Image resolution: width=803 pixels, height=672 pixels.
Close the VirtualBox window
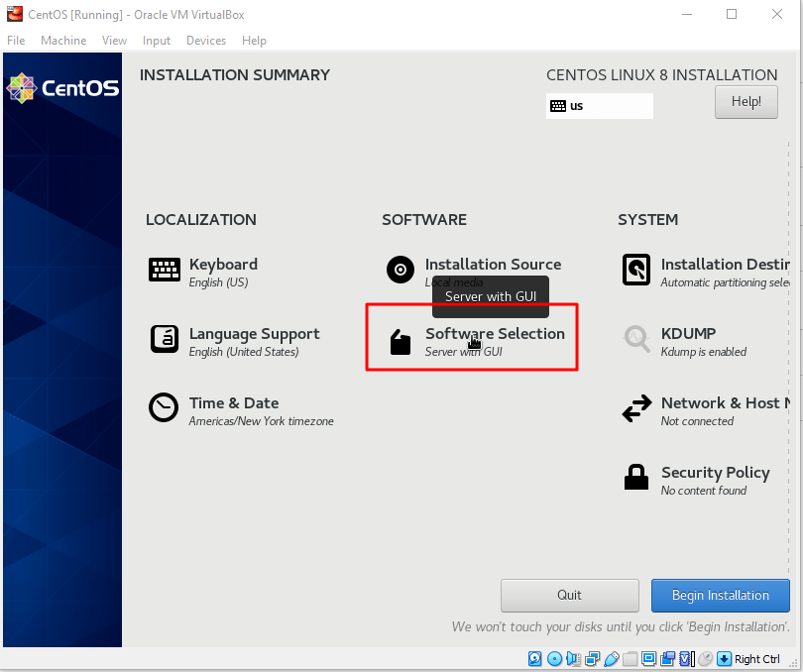click(777, 14)
